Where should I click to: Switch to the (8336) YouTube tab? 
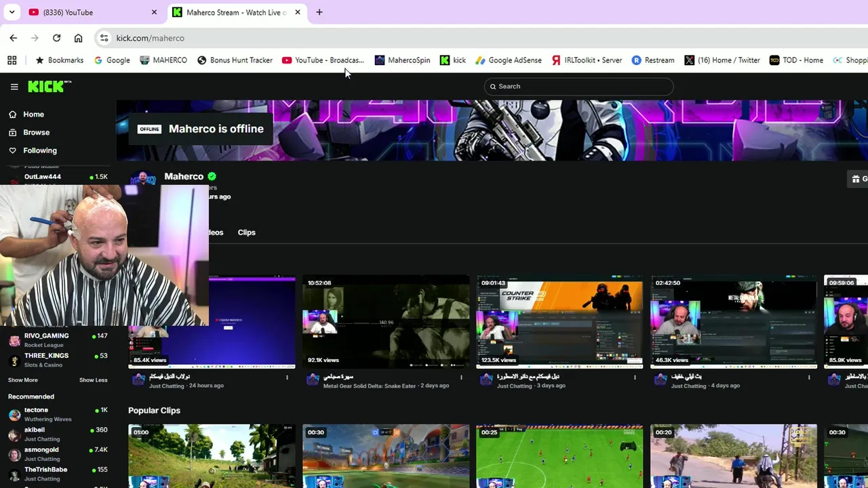(x=92, y=12)
